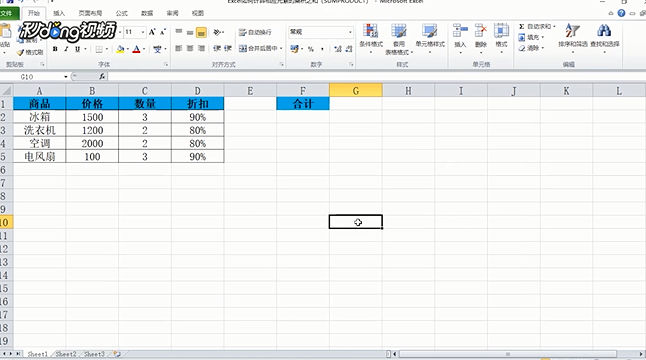
Task: Click the Insert Function fx button
Action: [102, 77]
